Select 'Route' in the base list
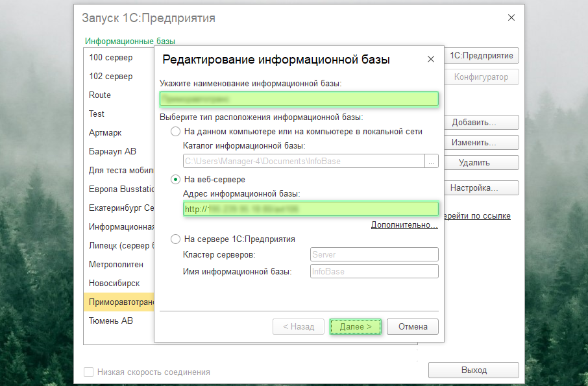 click(x=119, y=95)
